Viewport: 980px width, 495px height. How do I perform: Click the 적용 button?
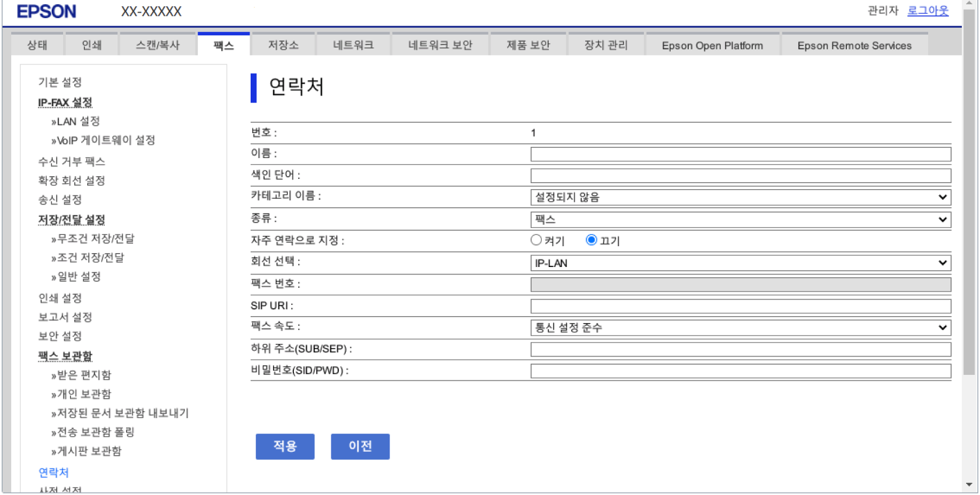point(285,446)
